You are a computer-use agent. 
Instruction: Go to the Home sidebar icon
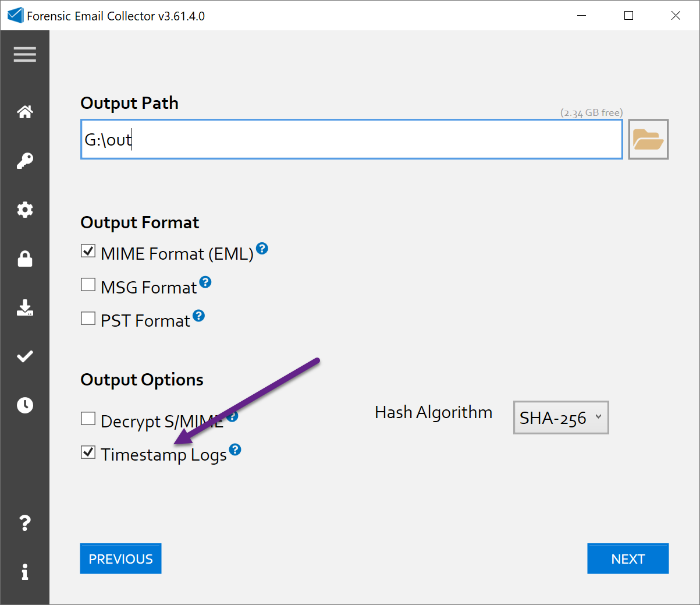(x=25, y=112)
